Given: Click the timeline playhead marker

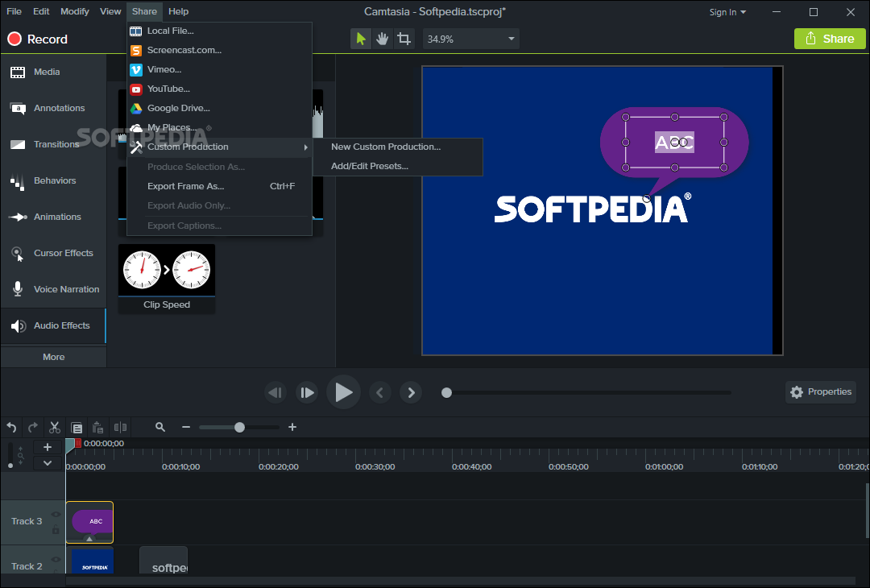Looking at the screenshot, I should (x=70, y=445).
